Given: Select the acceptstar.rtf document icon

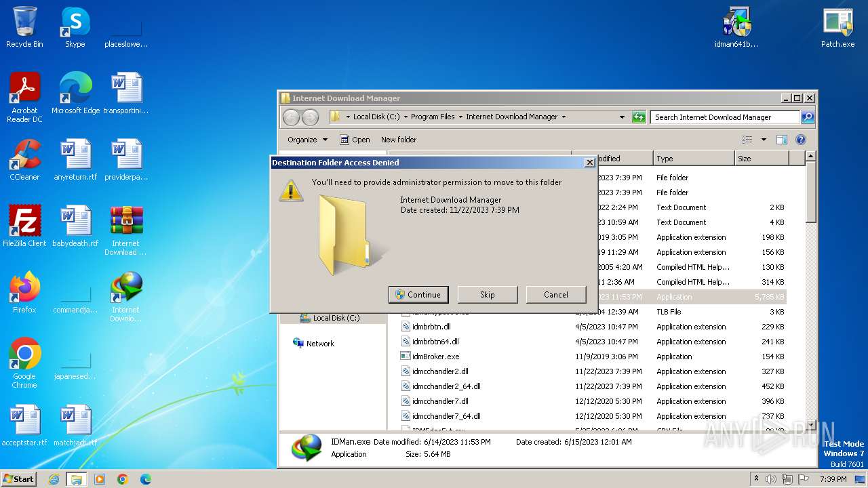Looking at the screenshot, I should [24, 425].
